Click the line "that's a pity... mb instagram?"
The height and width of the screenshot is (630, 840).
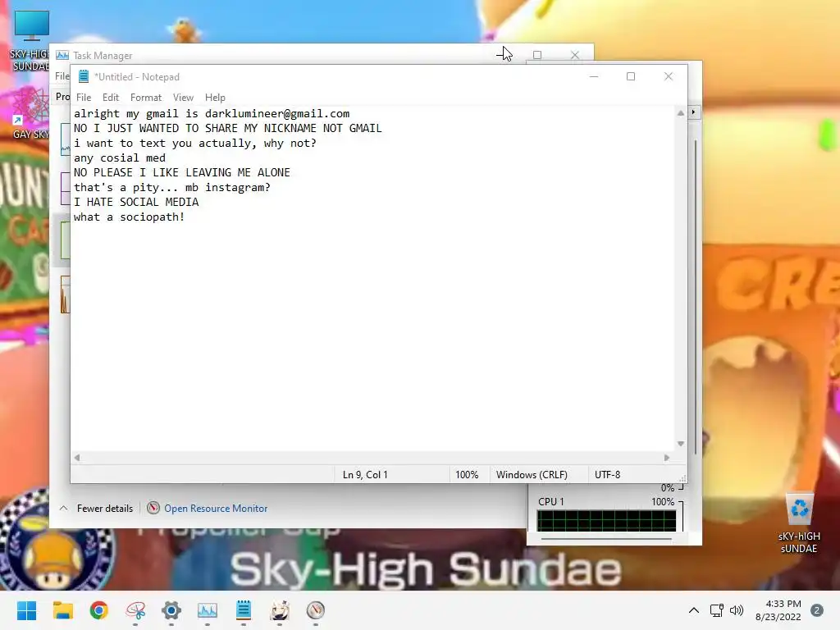172,188
